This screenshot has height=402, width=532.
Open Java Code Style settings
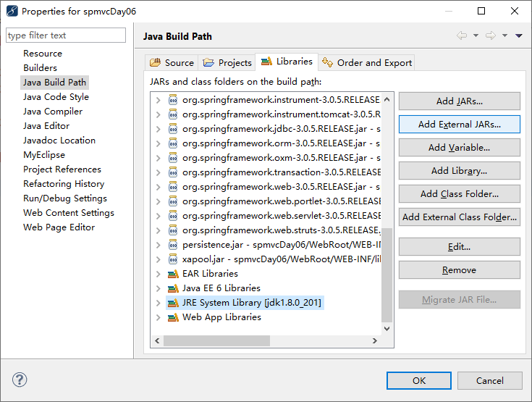click(56, 97)
